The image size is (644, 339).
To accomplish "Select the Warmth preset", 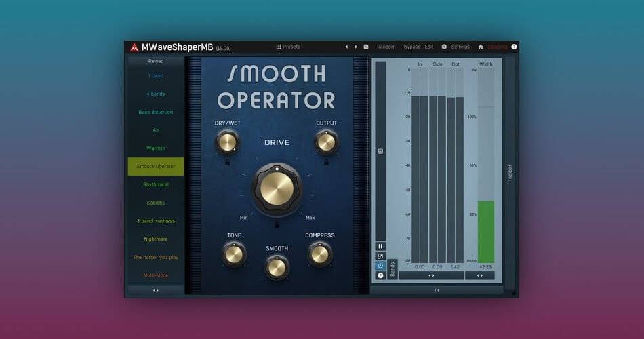I will tap(156, 148).
